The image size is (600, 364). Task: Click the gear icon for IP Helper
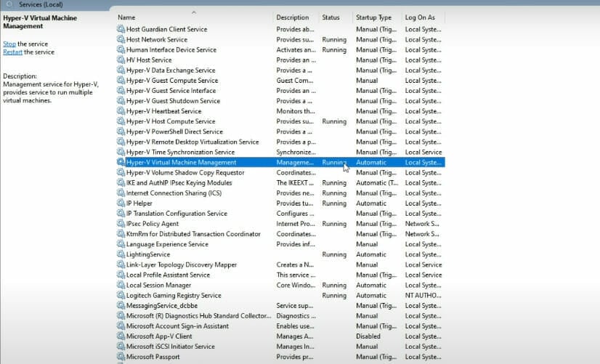point(121,203)
